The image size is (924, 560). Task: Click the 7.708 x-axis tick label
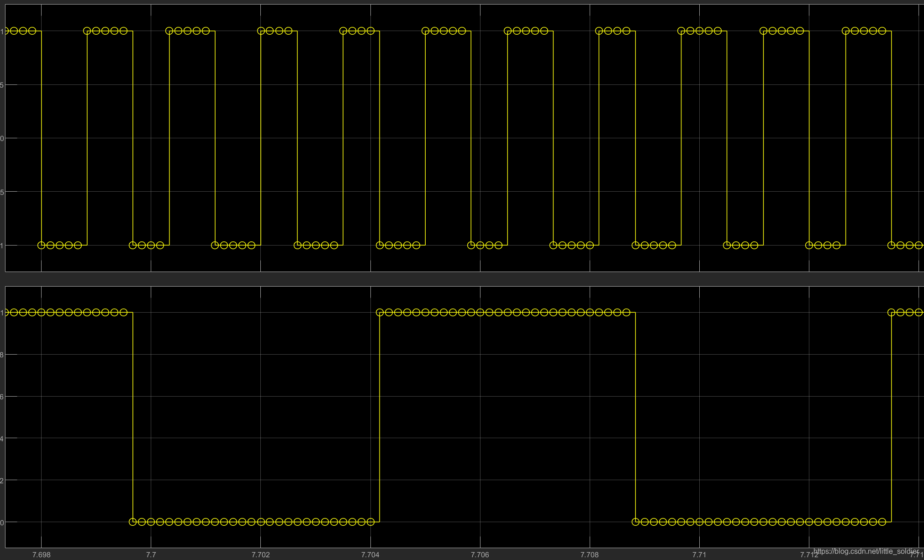589,555
